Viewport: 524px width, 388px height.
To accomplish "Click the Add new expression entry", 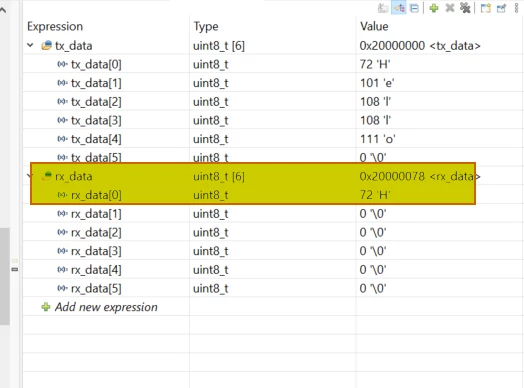I will (x=106, y=307).
